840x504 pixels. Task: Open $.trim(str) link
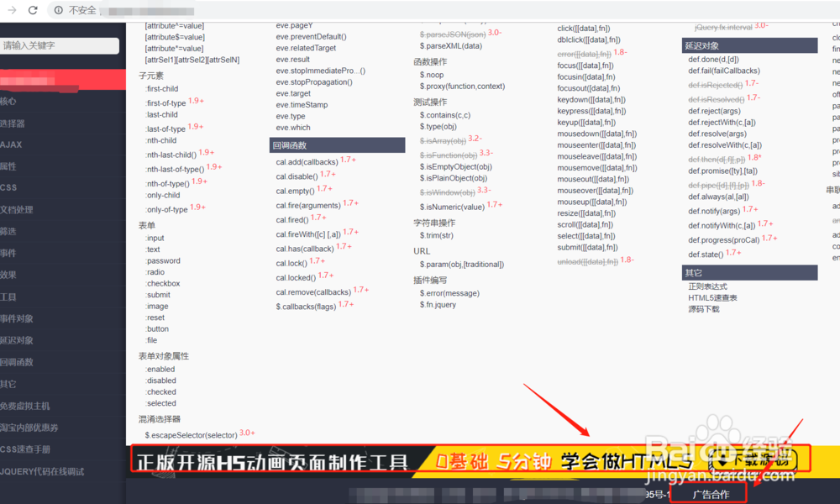coord(437,235)
